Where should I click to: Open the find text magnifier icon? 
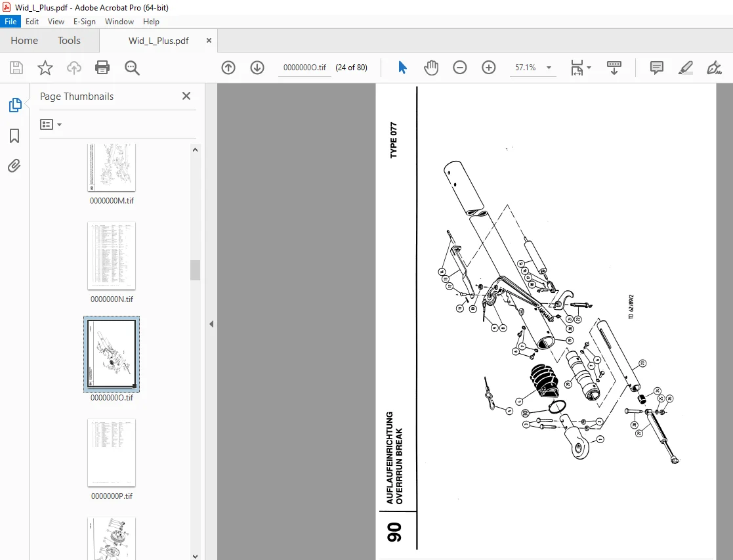point(132,68)
